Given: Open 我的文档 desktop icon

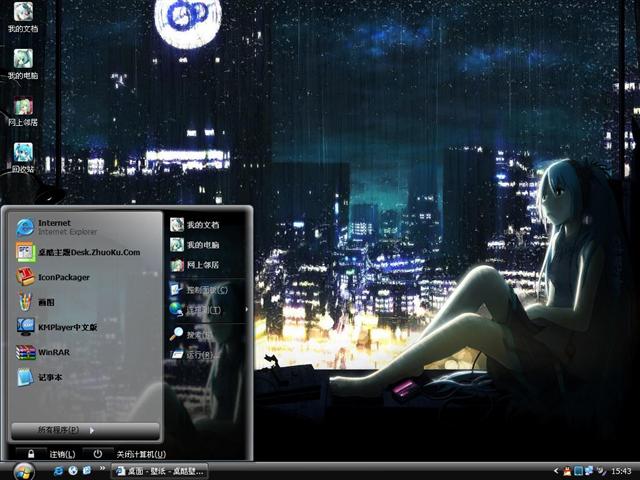Looking at the screenshot, I should (x=23, y=17).
